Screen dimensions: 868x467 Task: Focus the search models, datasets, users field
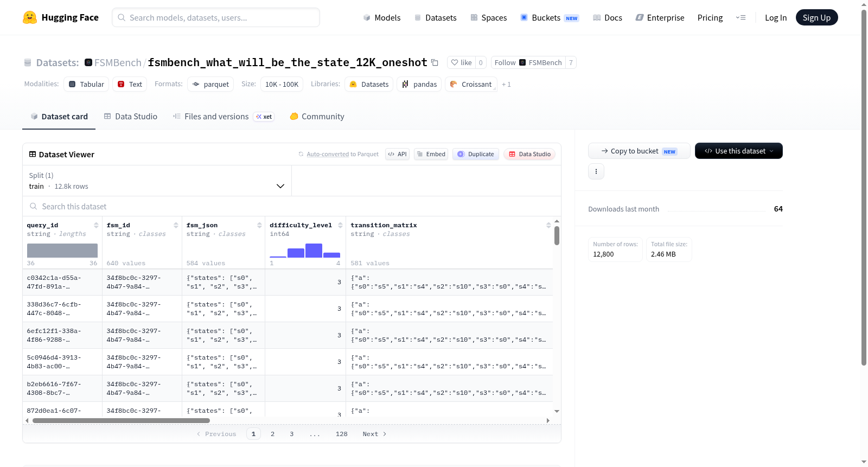pyautogui.click(x=216, y=17)
